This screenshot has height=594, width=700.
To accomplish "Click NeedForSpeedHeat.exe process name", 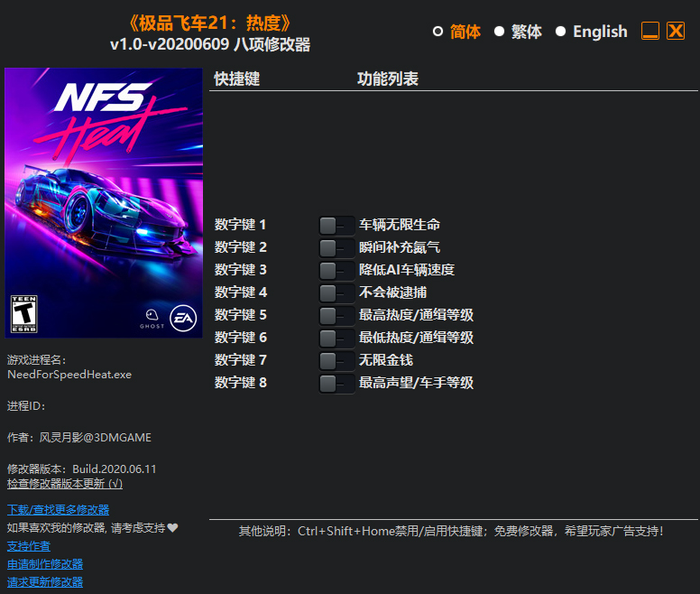I will pos(69,375).
